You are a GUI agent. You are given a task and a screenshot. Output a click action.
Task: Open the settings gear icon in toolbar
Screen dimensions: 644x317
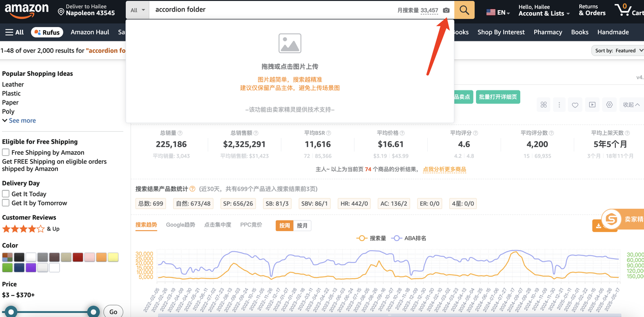point(609,104)
